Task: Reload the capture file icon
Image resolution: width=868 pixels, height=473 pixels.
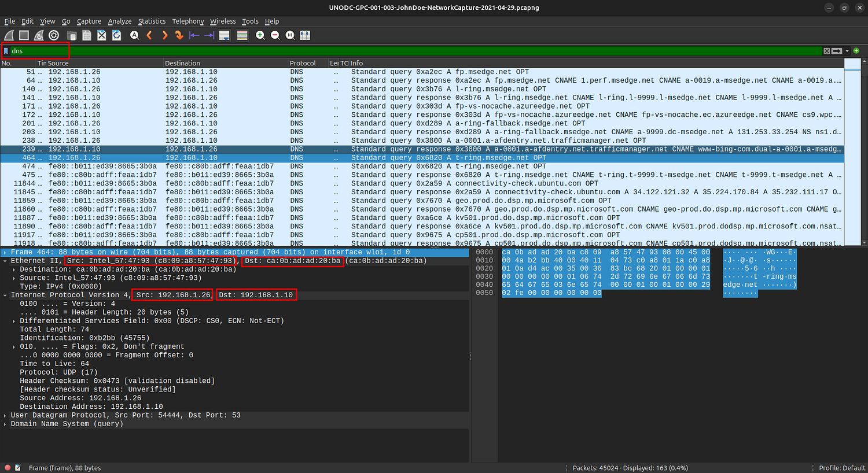Action: [116, 35]
